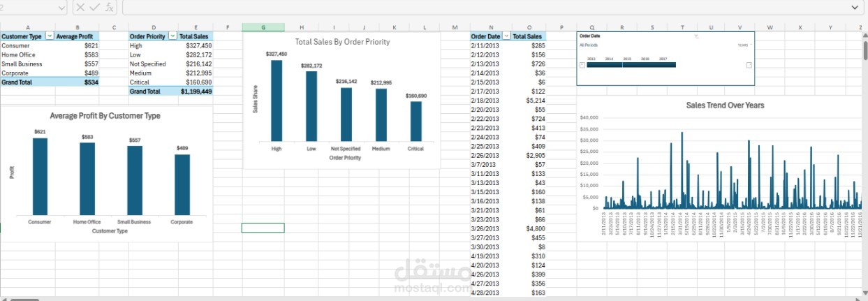
Task: Click the Critical bar in the order priority chart
Action: coord(415,122)
